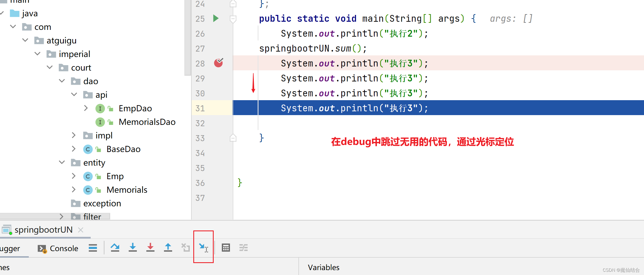Select the MemorialsDao file in tree
Image resolution: width=644 pixels, height=275 pixels.
pos(147,122)
